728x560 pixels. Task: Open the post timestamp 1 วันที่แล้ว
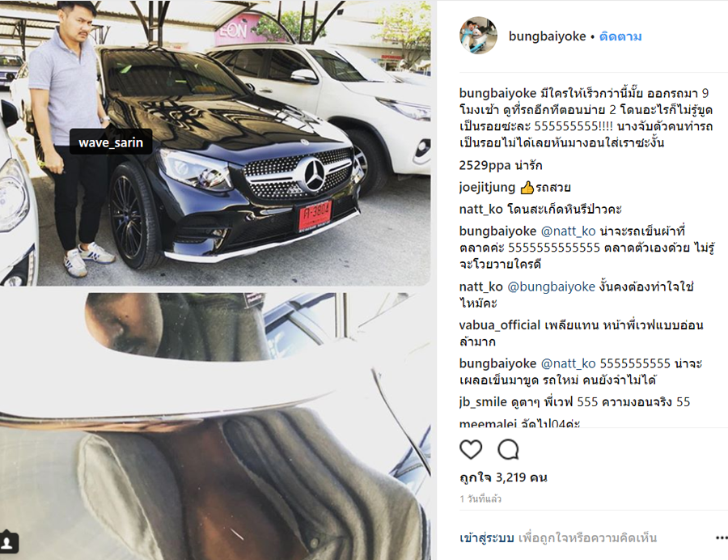click(x=480, y=498)
